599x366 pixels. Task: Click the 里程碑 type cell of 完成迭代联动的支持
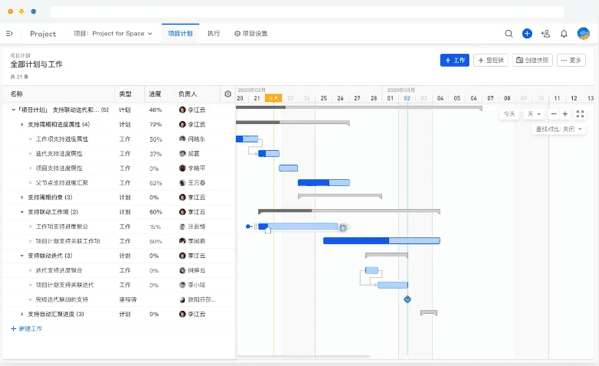128,300
